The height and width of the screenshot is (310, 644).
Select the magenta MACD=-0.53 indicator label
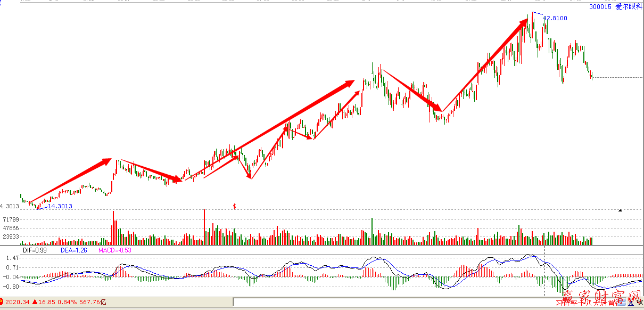[x=115, y=250]
